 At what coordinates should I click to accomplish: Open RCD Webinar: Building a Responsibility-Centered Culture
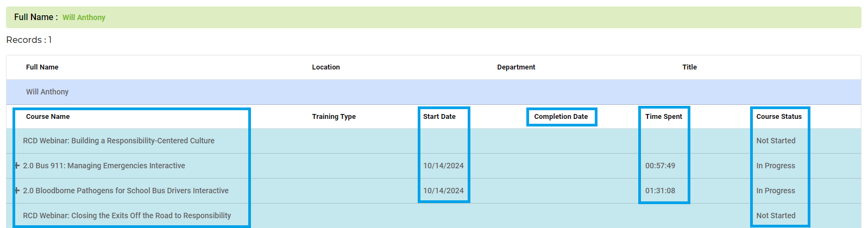click(x=118, y=141)
